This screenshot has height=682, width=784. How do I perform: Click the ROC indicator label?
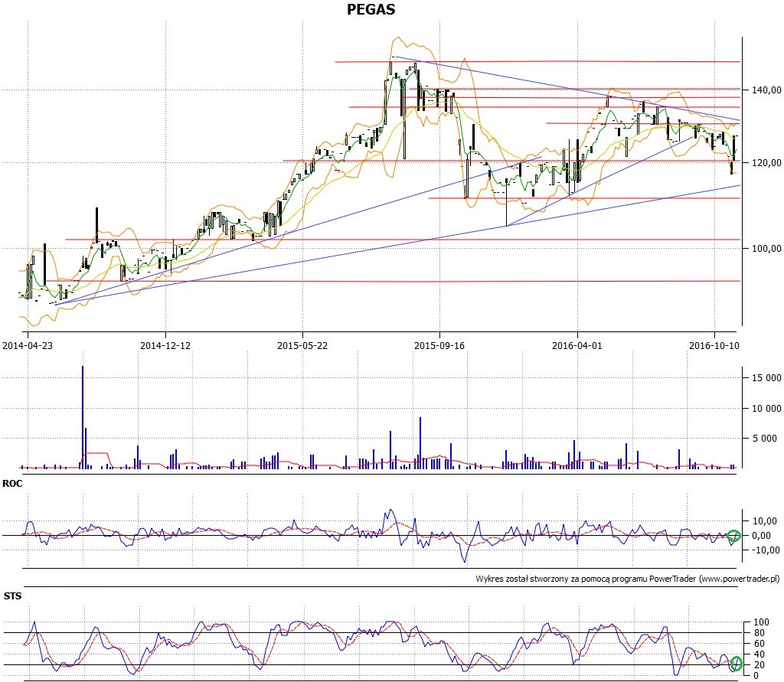coord(12,484)
